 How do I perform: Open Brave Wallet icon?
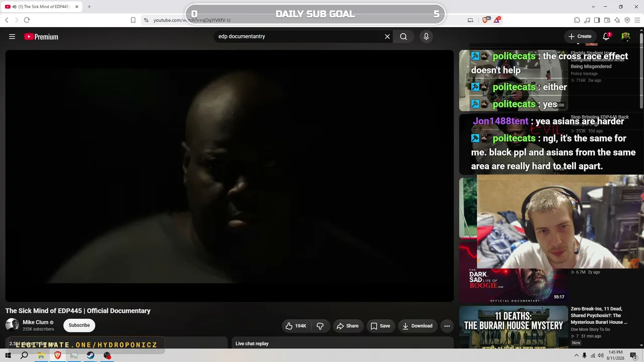(x=607, y=20)
